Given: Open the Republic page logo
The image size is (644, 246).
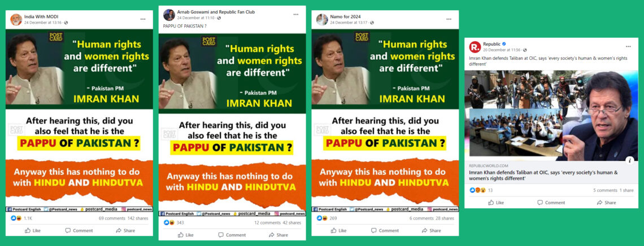Looking at the screenshot, I should point(475,47).
